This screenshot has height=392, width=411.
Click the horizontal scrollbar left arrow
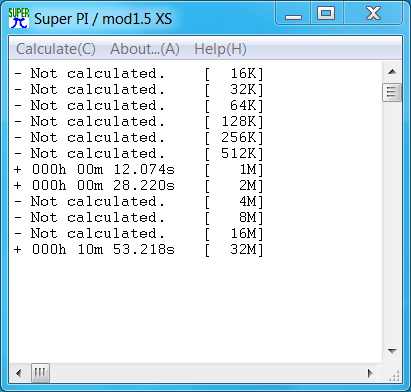coord(19,373)
